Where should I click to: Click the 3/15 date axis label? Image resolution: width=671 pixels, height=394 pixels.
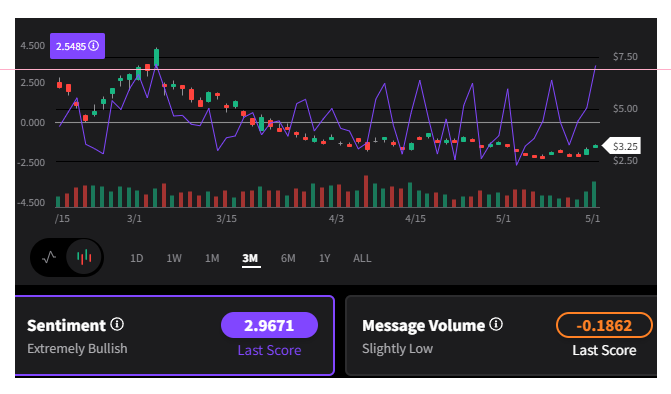pos(226,219)
